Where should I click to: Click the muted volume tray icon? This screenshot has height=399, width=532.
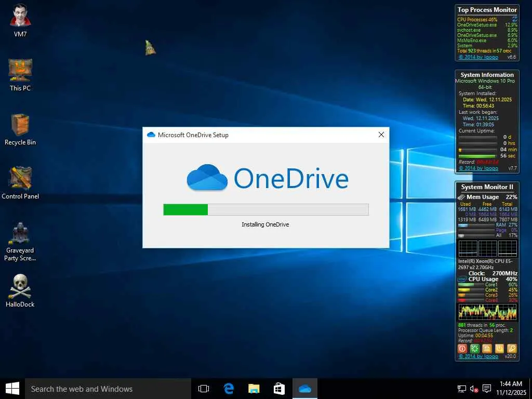(474, 389)
